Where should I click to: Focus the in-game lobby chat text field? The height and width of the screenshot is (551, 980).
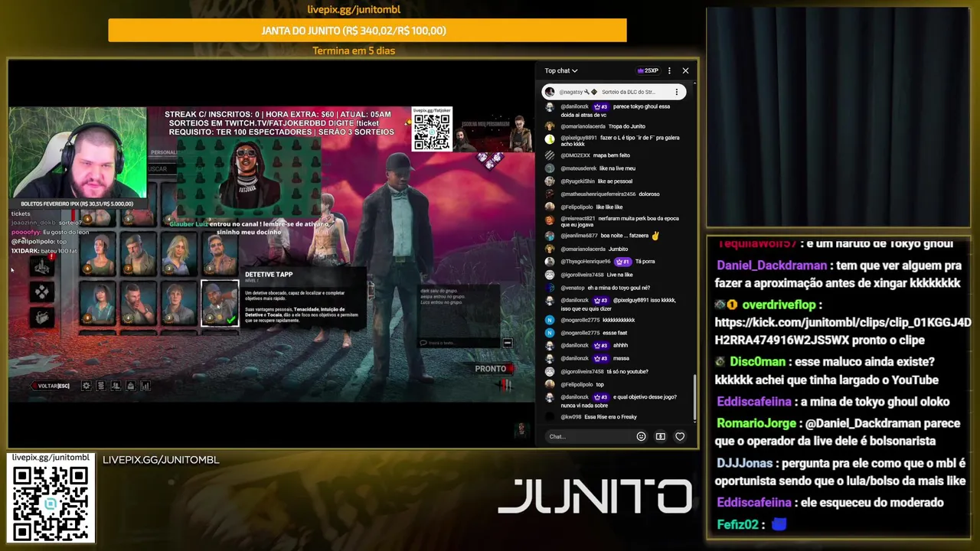pyautogui.click(x=459, y=343)
